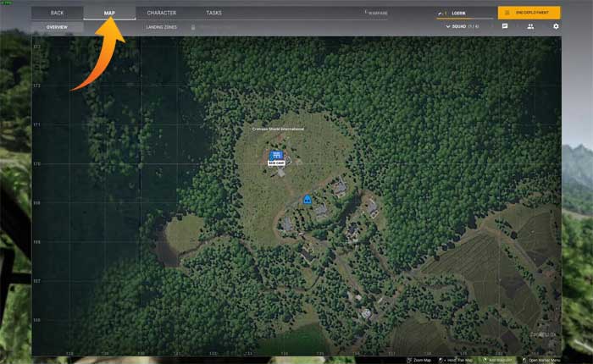The width and height of the screenshot is (593, 364).
Task: Open the chat message icon
Action: coord(505,26)
